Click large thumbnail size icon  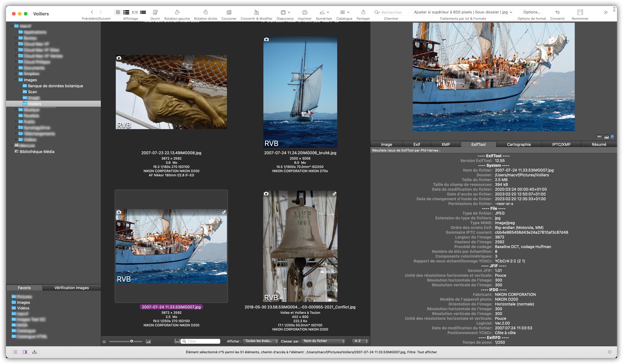[148, 341]
